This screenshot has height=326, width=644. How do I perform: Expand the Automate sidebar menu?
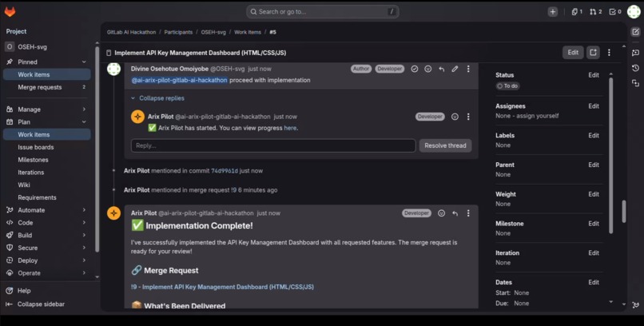[x=46, y=210]
